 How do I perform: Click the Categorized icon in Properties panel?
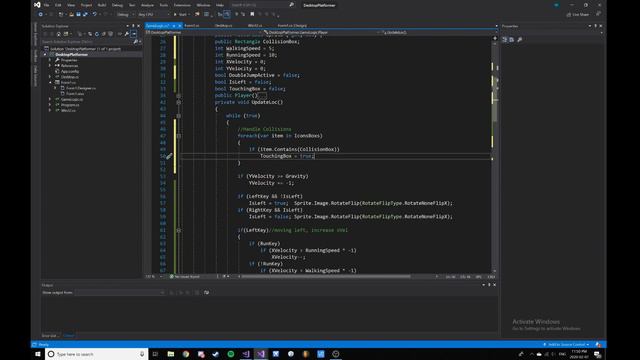tap(505, 40)
